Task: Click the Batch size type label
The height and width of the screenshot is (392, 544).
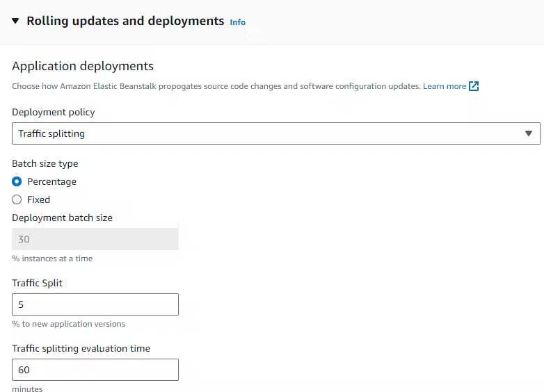Action: [45, 163]
